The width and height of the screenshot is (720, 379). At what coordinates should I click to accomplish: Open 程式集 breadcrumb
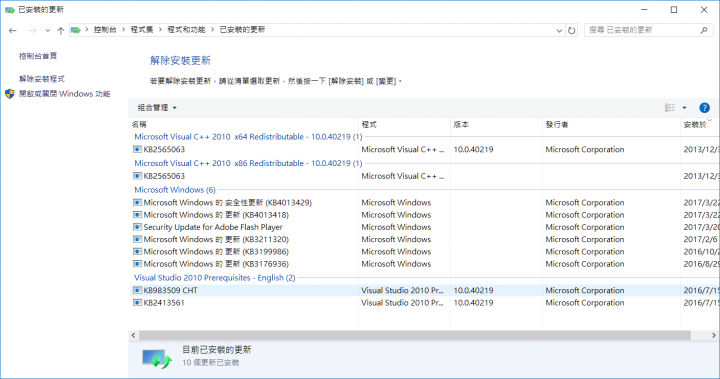141,29
